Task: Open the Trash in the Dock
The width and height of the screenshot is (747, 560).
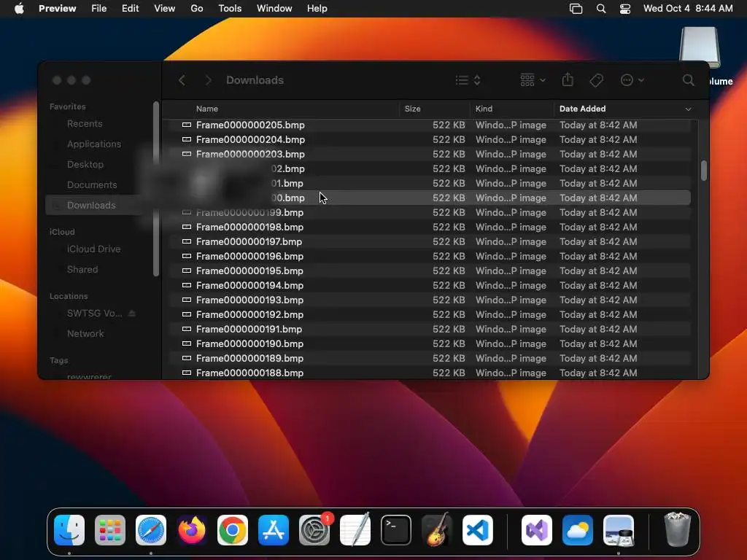Action: (677, 530)
